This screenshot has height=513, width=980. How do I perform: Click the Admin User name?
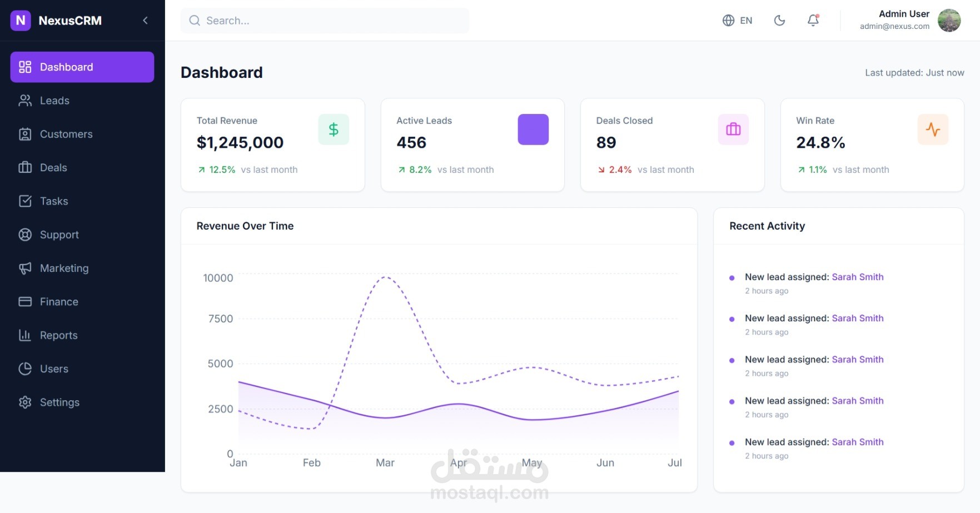(904, 14)
